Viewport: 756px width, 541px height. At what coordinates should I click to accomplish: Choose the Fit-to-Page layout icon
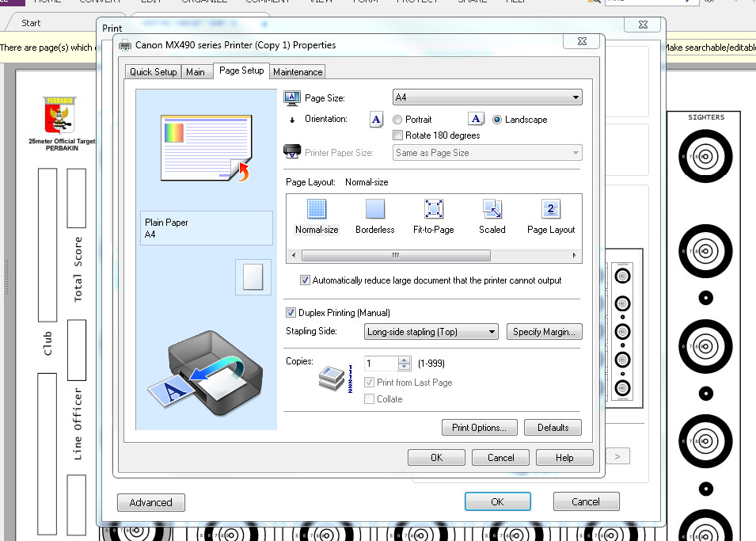[x=434, y=209]
